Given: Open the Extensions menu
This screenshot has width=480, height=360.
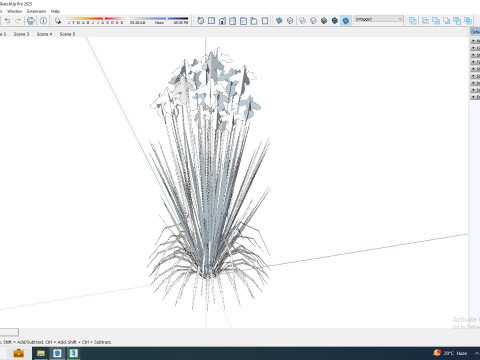Looking at the screenshot, I should click(x=36, y=11).
